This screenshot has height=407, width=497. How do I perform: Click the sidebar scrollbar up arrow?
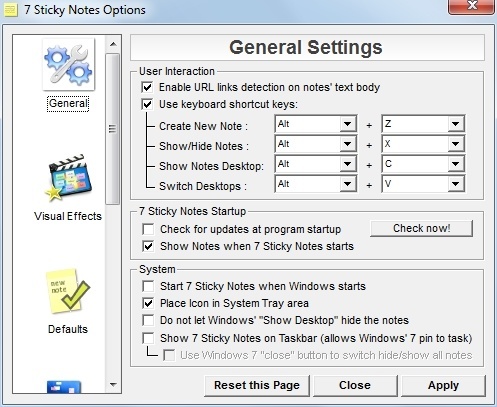[x=113, y=44]
